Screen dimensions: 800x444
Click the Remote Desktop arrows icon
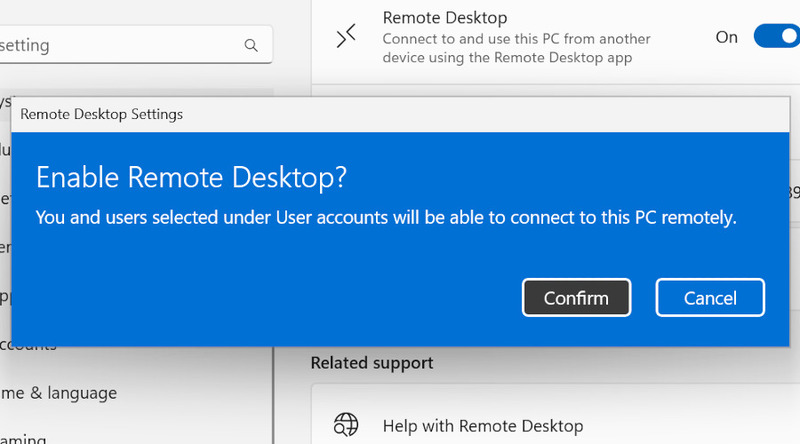346,37
